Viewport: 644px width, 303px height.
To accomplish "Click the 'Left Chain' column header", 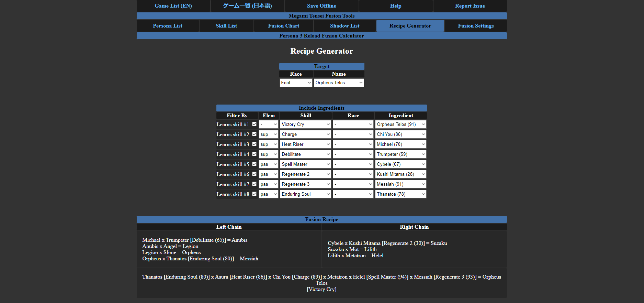I will tap(229, 227).
